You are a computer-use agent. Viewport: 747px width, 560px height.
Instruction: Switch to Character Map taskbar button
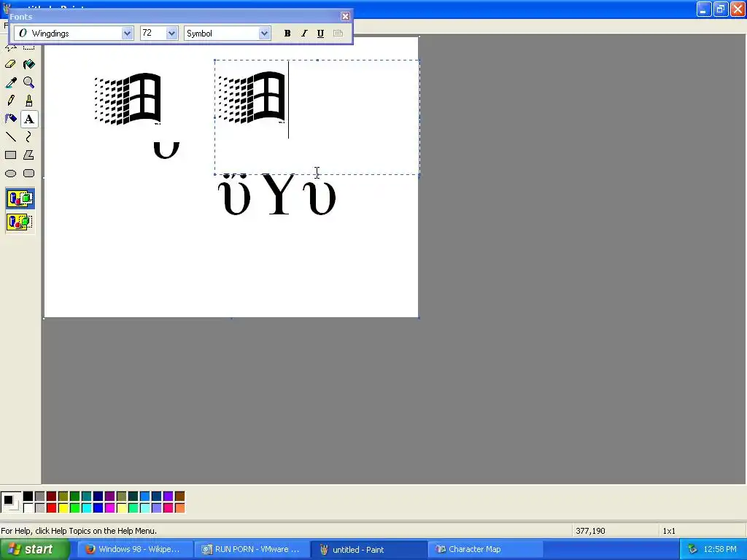click(x=485, y=550)
